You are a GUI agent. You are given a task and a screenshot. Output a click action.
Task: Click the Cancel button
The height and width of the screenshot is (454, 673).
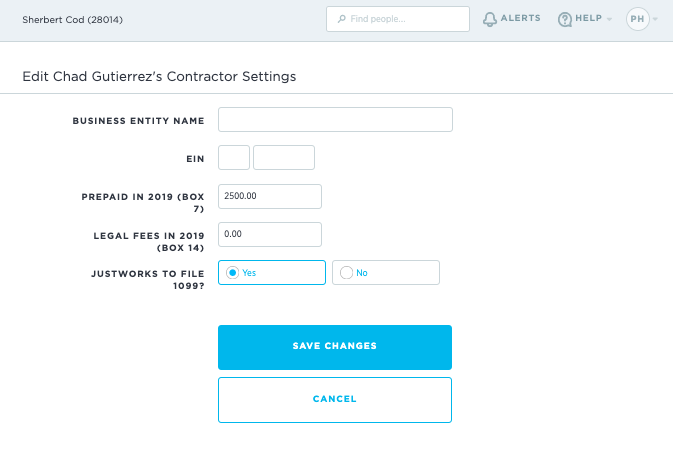[x=335, y=400]
